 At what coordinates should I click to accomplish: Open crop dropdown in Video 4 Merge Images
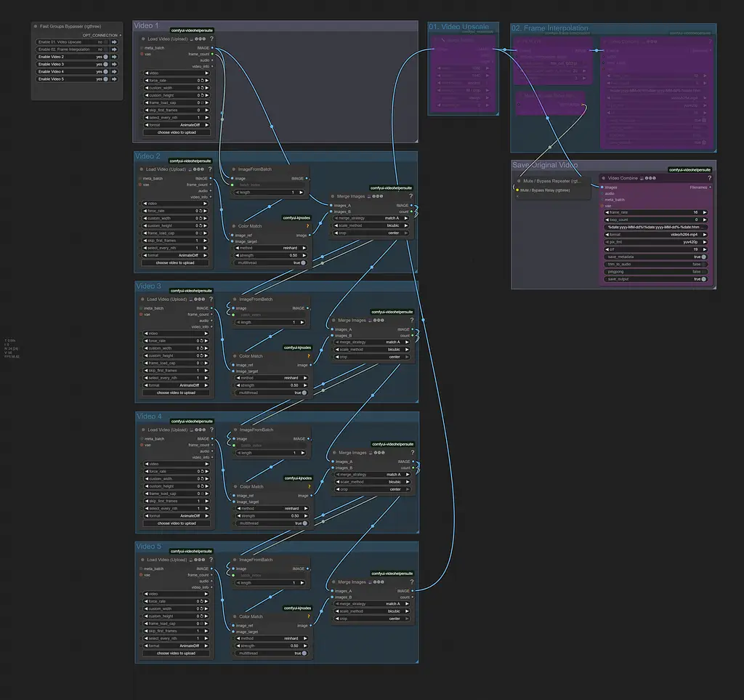tap(373, 489)
